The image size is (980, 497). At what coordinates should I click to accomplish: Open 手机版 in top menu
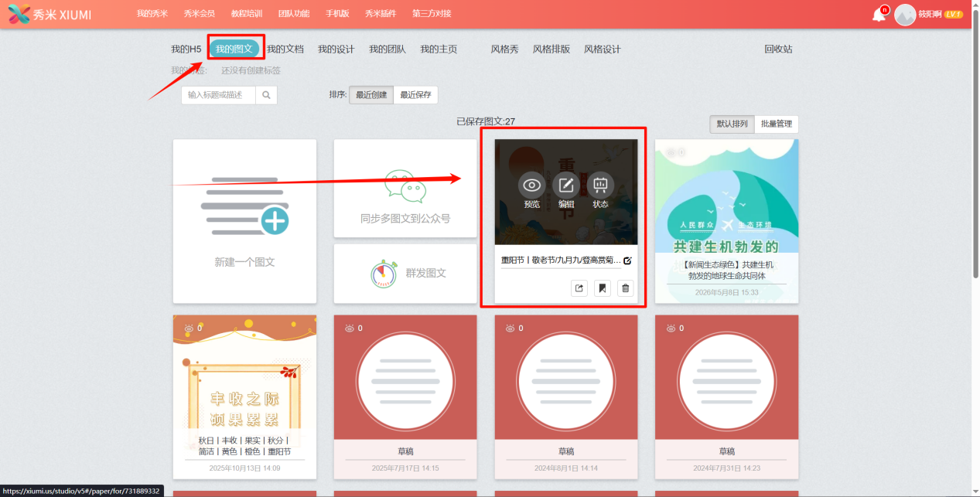pyautogui.click(x=337, y=14)
